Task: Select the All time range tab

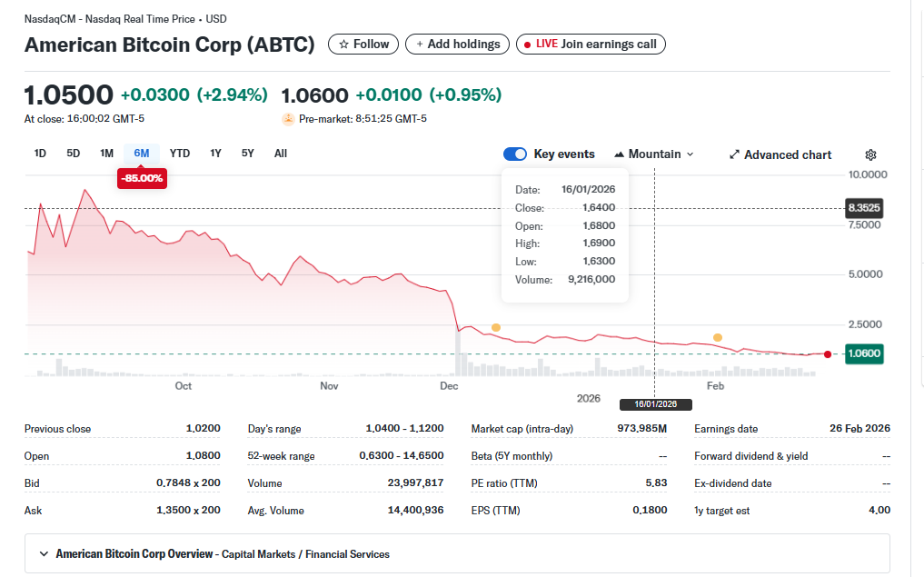Action: tap(280, 153)
